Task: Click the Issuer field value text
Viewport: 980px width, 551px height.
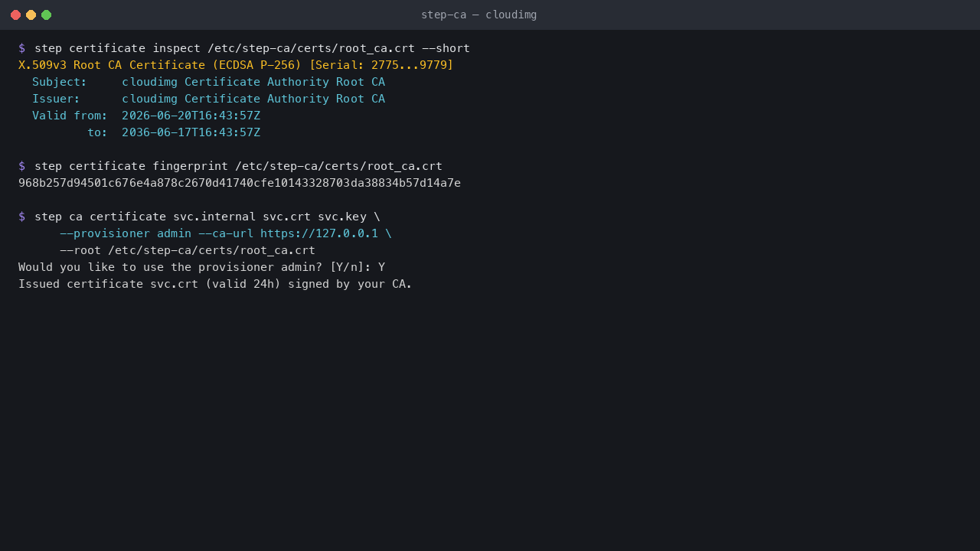Action: point(253,99)
